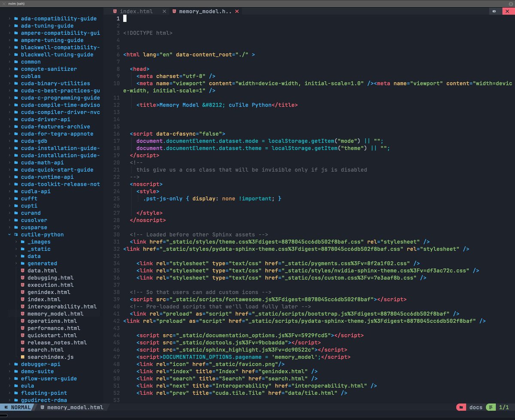The width and height of the screenshot is (515, 420).
Task: Collapse the cutile-python folder chevron
Action: tap(9, 234)
